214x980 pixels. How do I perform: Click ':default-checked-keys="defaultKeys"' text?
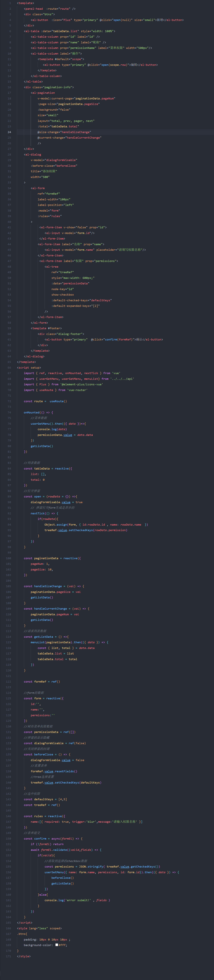coord(82,300)
